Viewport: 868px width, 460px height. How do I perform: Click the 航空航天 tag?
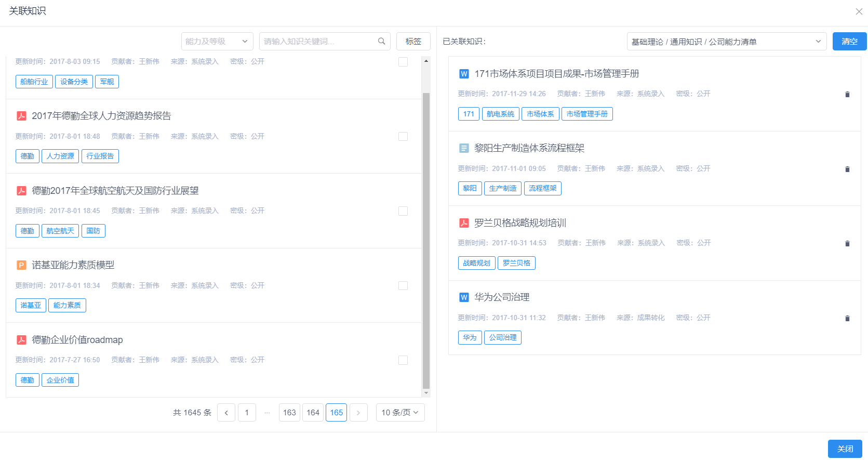point(60,231)
